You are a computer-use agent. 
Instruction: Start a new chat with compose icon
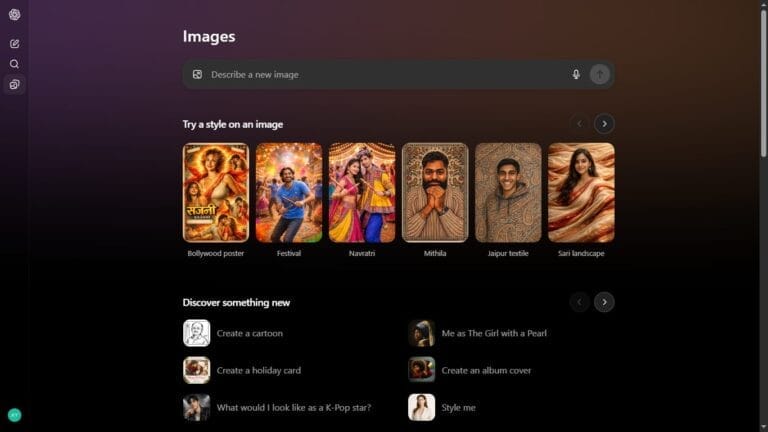[x=14, y=44]
